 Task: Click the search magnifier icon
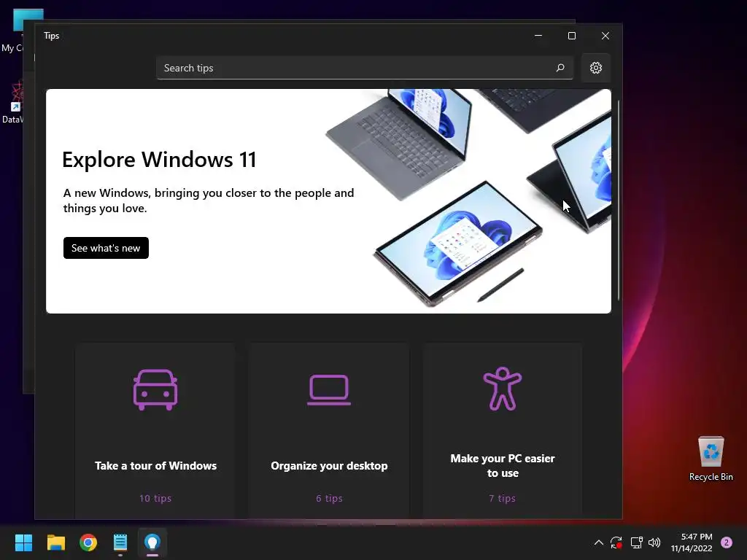click(560, 68)
